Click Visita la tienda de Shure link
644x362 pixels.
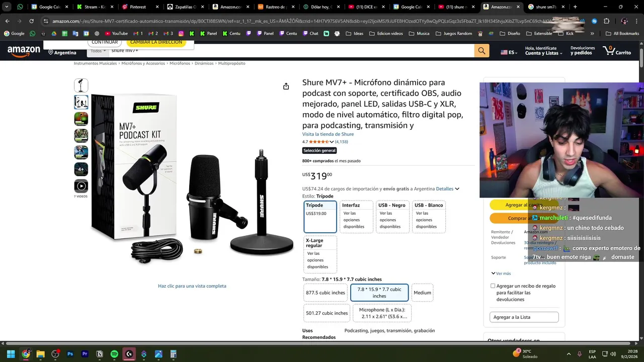(x=328, y=134)
